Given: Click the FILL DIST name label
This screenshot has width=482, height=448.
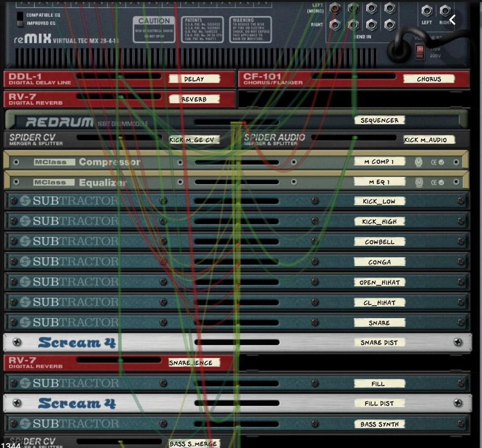Looking at the screenshot, I should pyautogui.click(x=379, y=403).
